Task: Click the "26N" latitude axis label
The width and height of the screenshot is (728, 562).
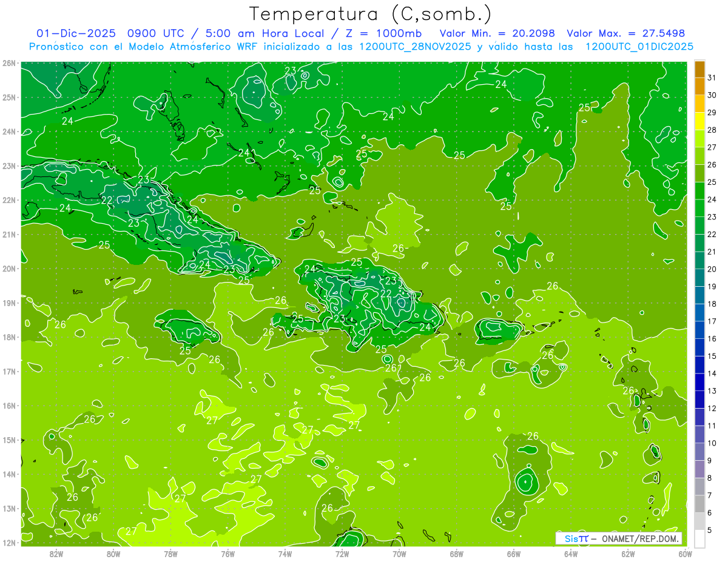Action: (8, 63)
